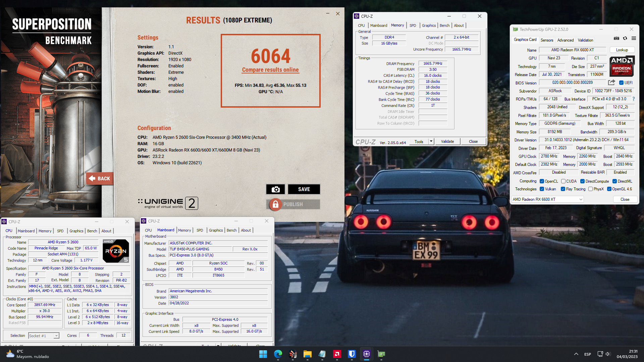Click Close button in CPU-Z Memory window
Screen dimensions: 644x362
click(x=473, y=141)
